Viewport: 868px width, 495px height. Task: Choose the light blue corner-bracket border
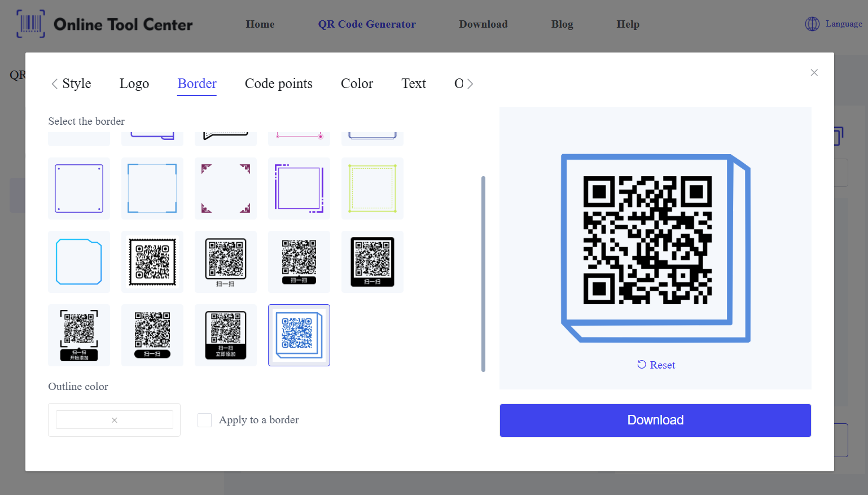(x=152, y=189)
